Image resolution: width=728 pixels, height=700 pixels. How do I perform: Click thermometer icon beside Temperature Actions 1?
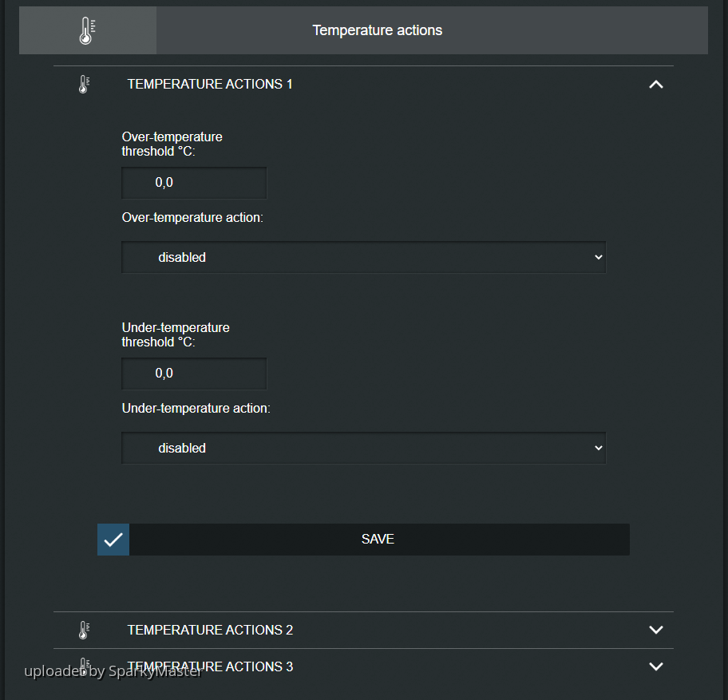[x=84, y=84]
